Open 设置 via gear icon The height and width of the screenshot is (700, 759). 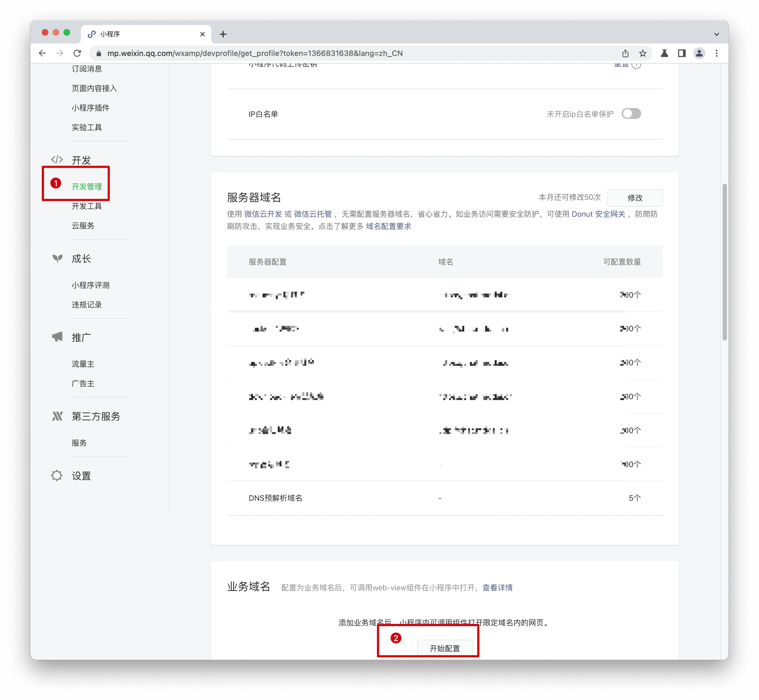click(x=57, y=475)
